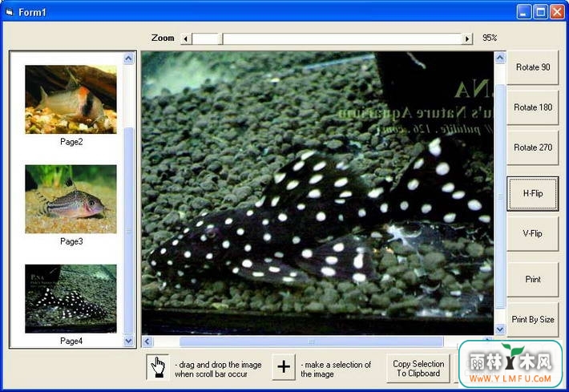Viewport: 569px width, 392px height.
Task: Click the zoom track right of thumb
Action: point(342,38)
